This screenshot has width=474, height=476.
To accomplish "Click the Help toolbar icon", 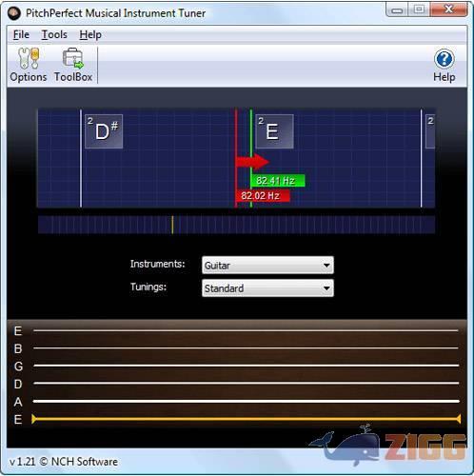I will click(x=444, y=66).
